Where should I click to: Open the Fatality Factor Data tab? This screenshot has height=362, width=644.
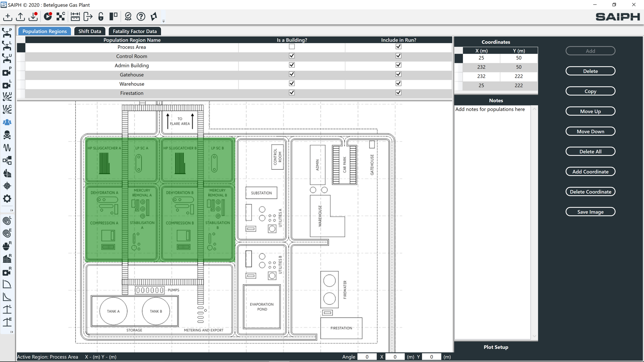[134, 31]
